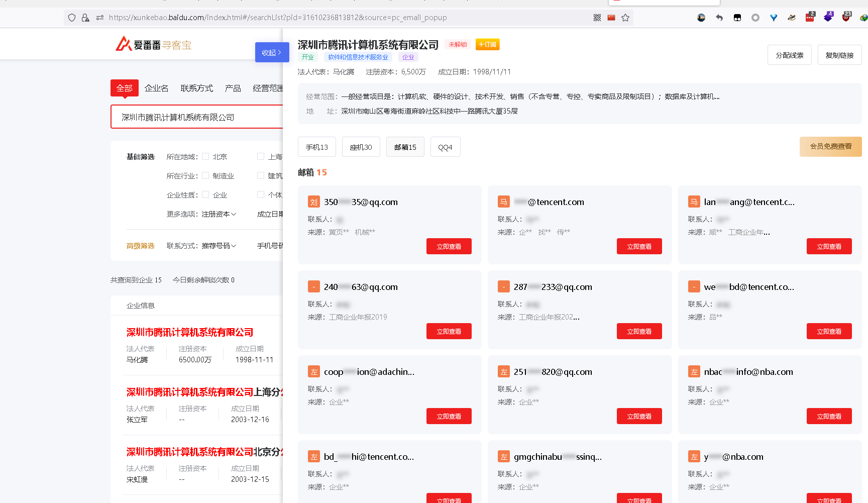Open the 推荐号码 contact method dropdown
Image resolution: width=868 pixels, height=503 pixels.
pos(219,246)
